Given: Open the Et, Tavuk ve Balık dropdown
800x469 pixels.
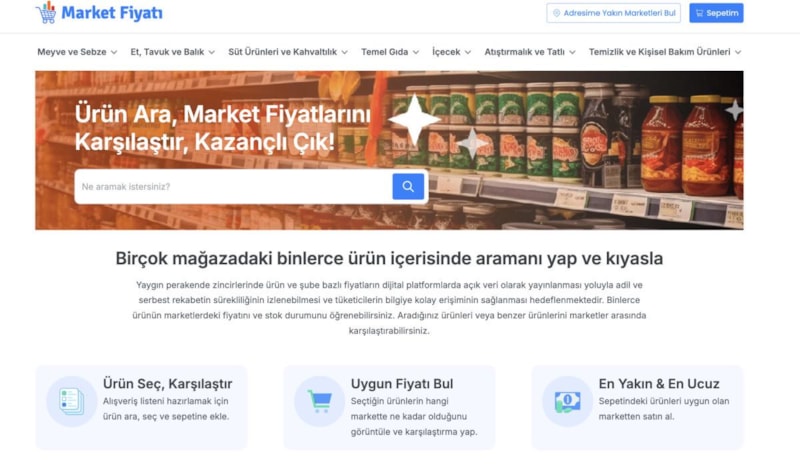Looking at the screenshot, I should (x=172, y=52).
